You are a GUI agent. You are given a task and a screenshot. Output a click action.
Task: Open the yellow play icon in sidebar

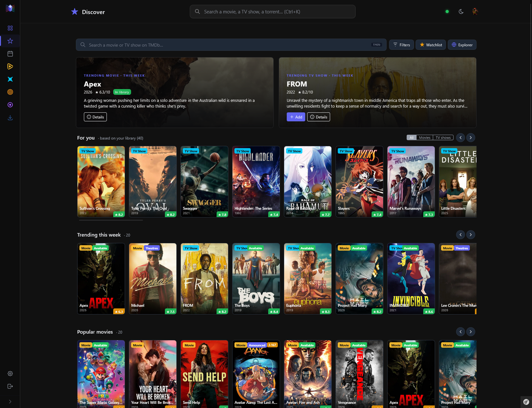10,66
